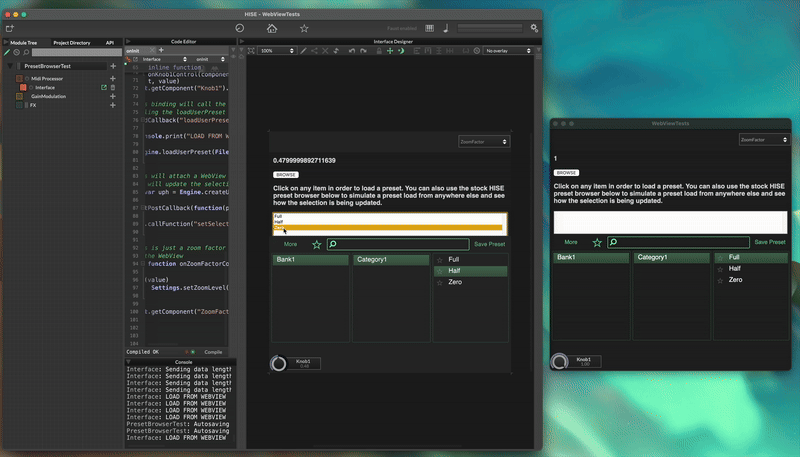Click the home icon in the top toolbar
Screen dimensions: 800x457
[x=272, y=28]
